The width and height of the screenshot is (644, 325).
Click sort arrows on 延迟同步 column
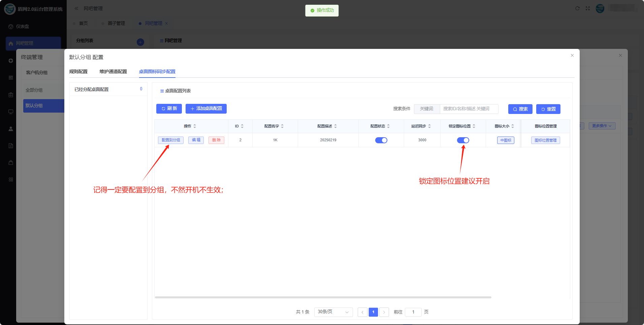point(429,126)
